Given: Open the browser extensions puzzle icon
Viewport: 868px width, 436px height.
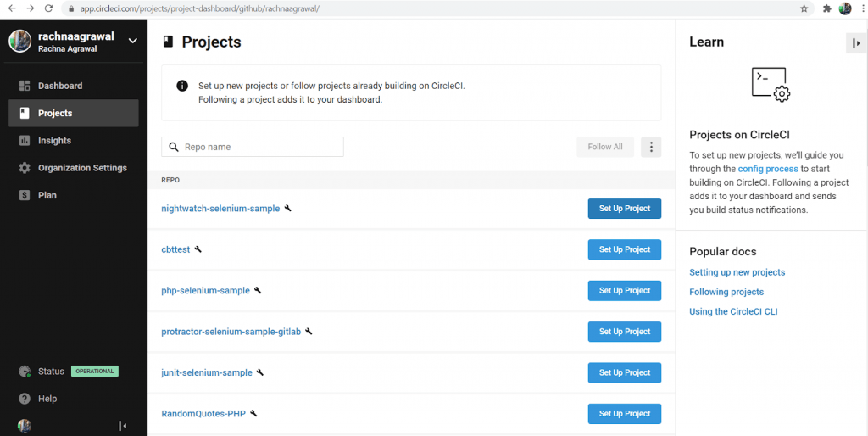Looking at the screenshot, I should click(x=827, y=8).
